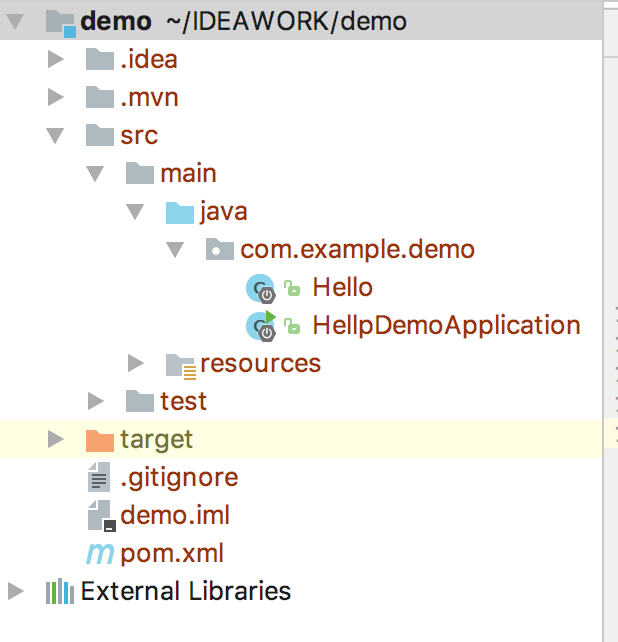This screenshot has width=618, height=642.
Task: Collapse the main folder arrow
Action: pyautogui.click(x=95, y=174)
